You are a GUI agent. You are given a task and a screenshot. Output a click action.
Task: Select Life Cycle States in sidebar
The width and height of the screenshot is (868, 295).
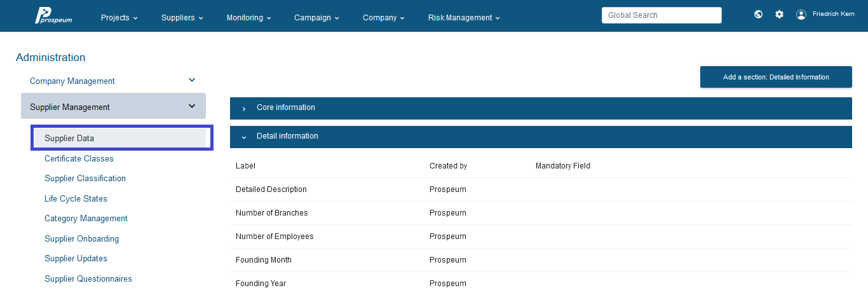point(76,198)
